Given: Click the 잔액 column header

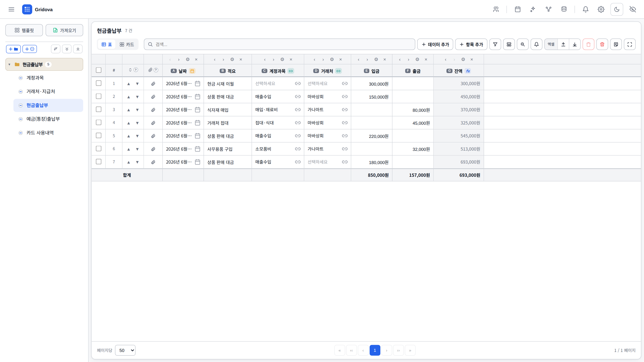Looking at the screenshot, I should click(x=458, y=71).
